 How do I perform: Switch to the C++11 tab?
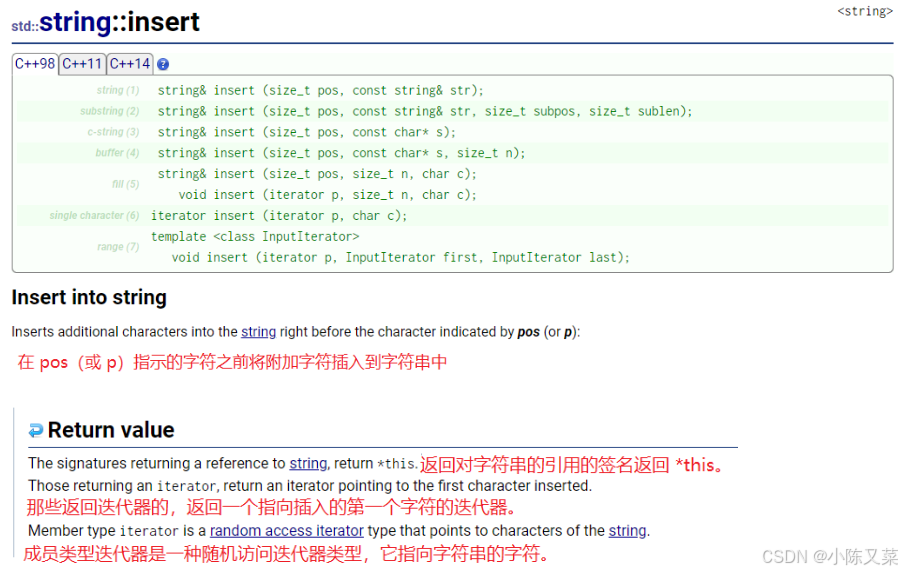82,64
